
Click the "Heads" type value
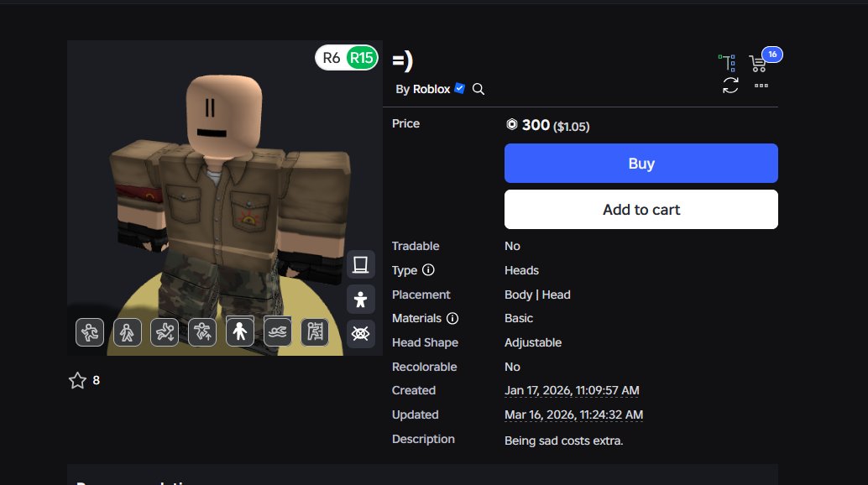[521, 270]
